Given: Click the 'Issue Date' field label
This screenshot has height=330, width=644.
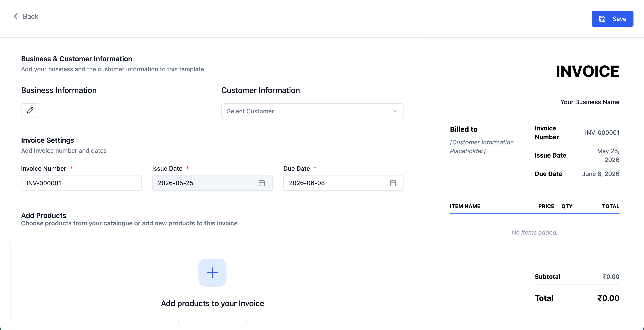Looking at the screenshot, I should pyautogui.click(x=167, y=169).
